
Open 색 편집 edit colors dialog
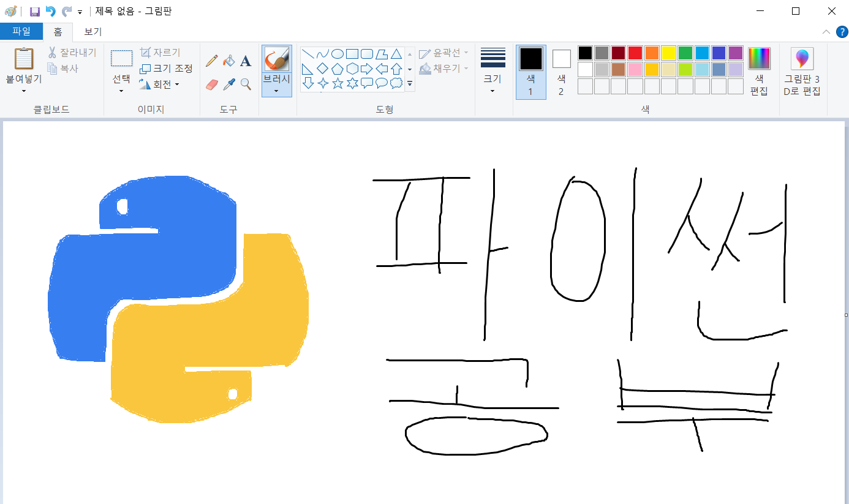tap(759, 72)
